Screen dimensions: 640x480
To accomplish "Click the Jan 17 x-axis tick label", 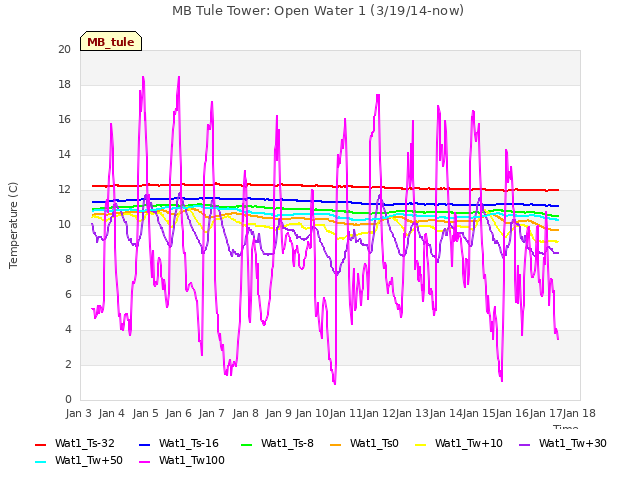I will coord(546,413).
